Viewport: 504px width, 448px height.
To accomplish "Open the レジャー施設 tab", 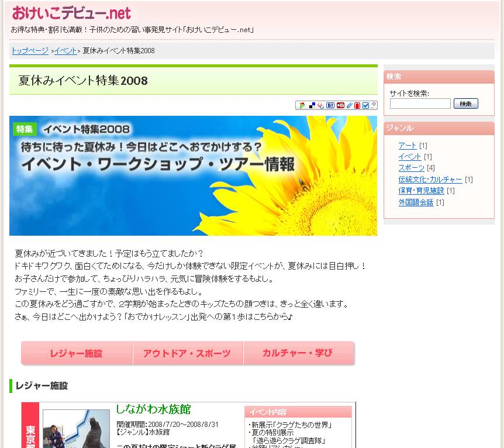I will pyautogui.click(x=77, y=353).
